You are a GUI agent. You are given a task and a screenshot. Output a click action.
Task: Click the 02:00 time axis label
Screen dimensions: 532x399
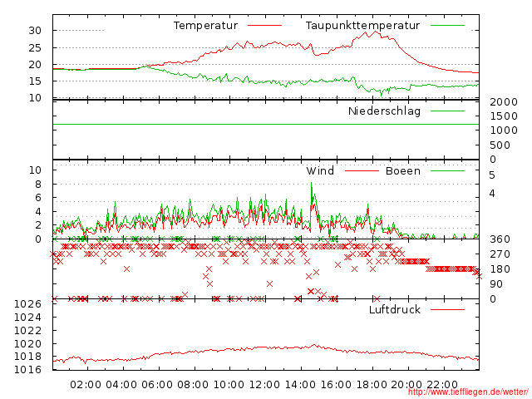[86, 385]
